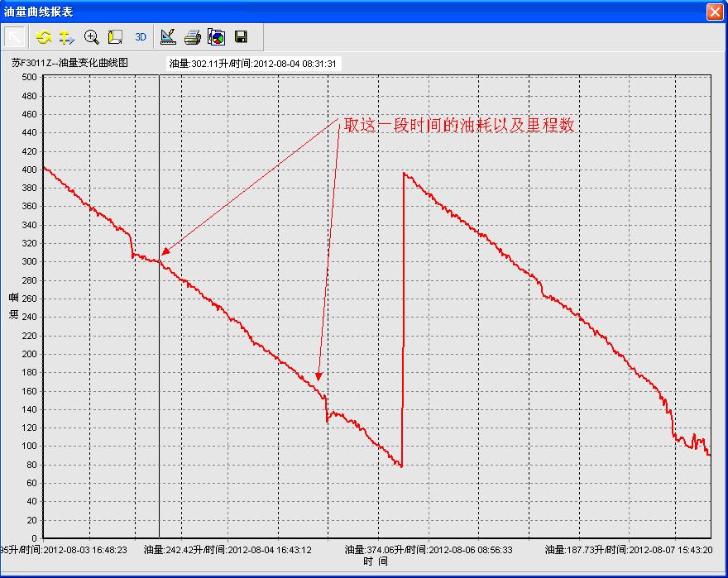Open the chart editor ruler icon
728x578 pixels.
(x=168, y=37)
